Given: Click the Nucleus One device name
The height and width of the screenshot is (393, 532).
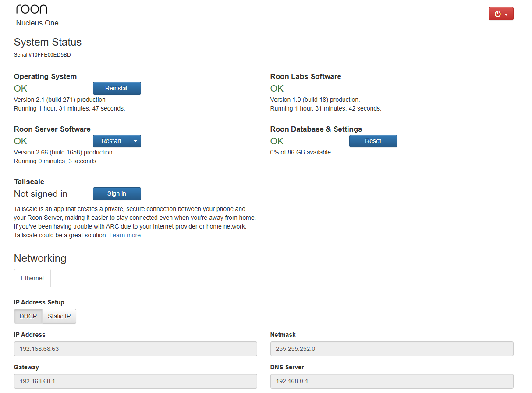Looking at the screenshot, I should click(x=37, y=23).
